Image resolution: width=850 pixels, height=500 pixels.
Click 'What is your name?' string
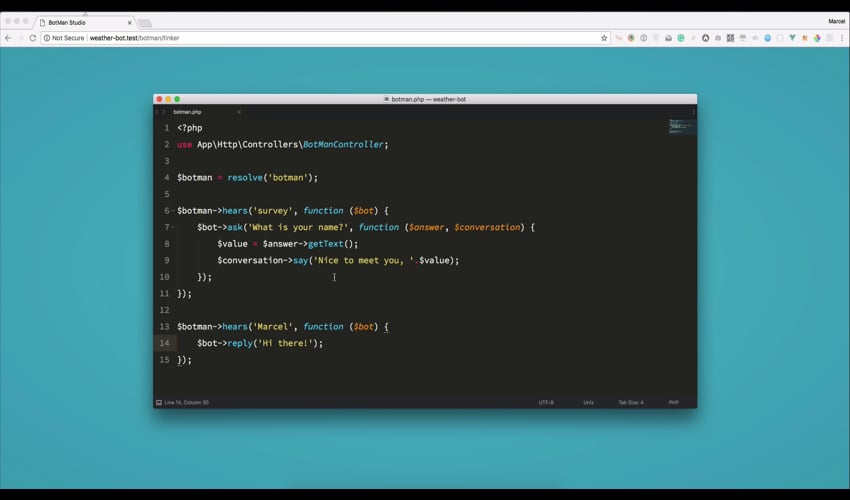tap(298, 227)
